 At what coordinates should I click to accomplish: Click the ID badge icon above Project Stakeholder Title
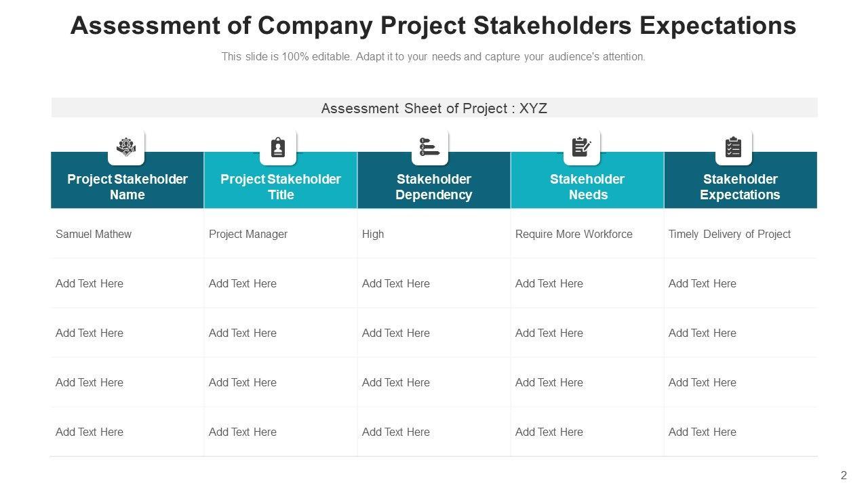(x=278, y=147)
